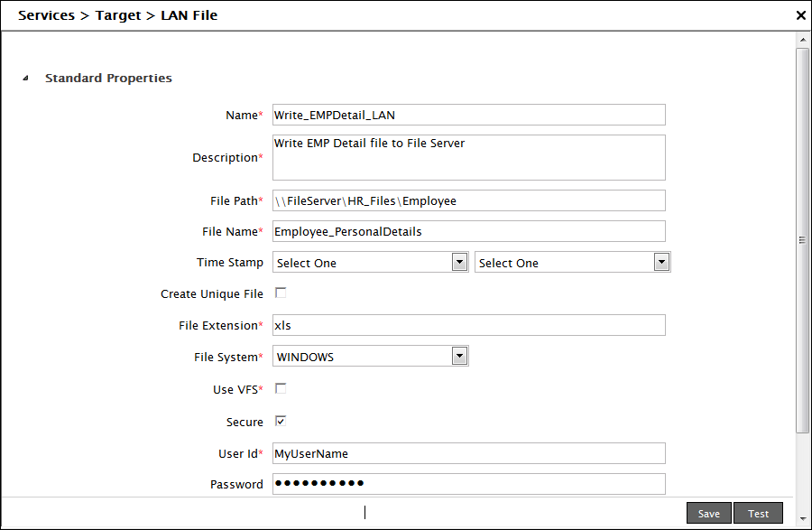Toggle the Use VFS checkbox

click(281, 389)
